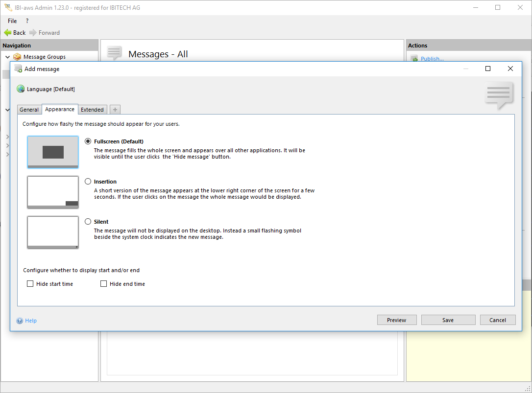Select the Fullscreen preview thumbnail
Image resolution: width=532 pixels, height=393 pixels.
(x=53, y=152)
